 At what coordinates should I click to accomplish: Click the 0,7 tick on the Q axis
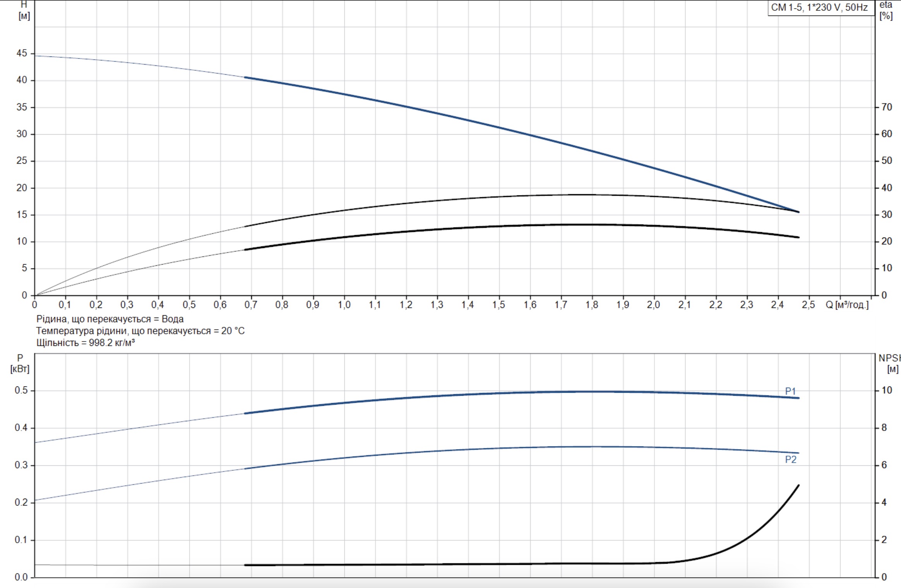(x=251, y=305)
